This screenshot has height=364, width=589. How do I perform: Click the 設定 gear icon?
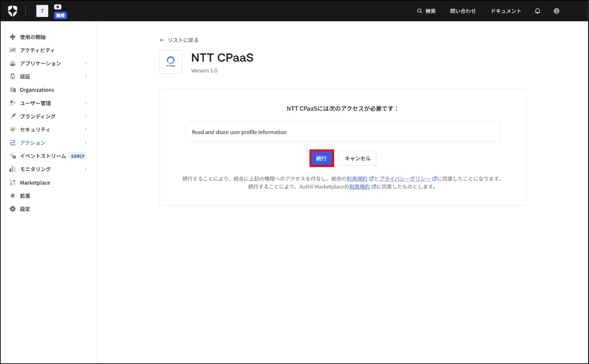click(13, 209)
